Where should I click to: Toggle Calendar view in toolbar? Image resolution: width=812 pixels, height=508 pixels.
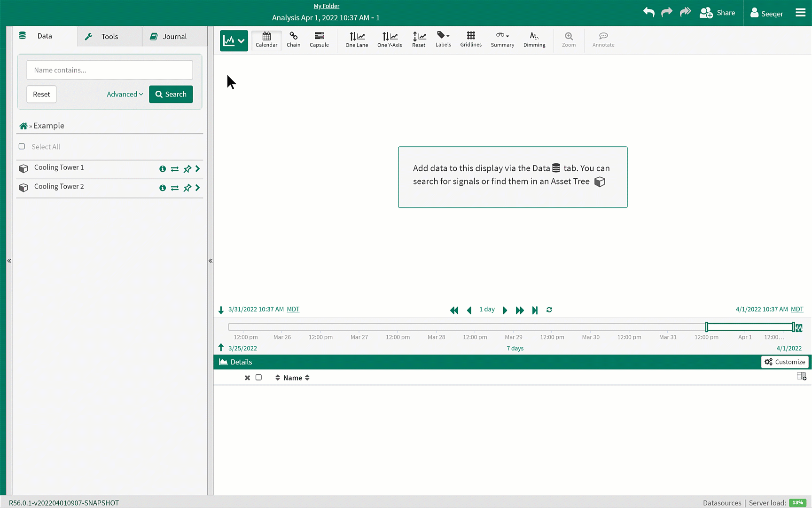(266, 40)
